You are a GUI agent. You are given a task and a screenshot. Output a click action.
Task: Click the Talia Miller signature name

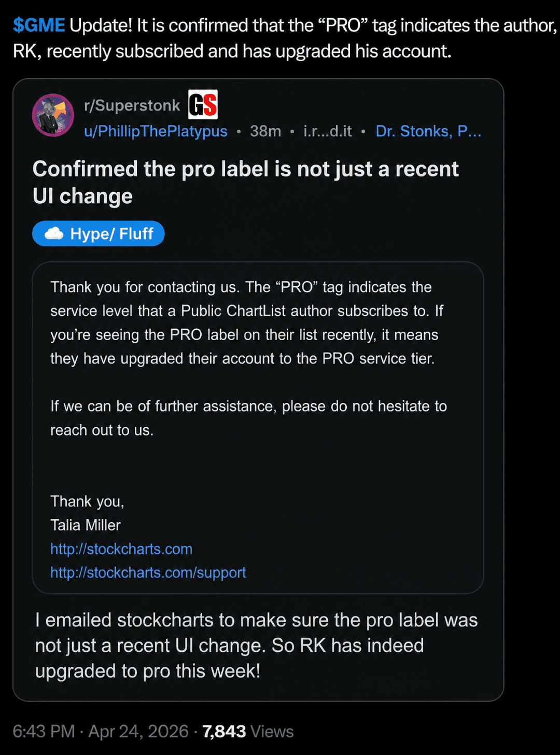click(x=86, y=525)
